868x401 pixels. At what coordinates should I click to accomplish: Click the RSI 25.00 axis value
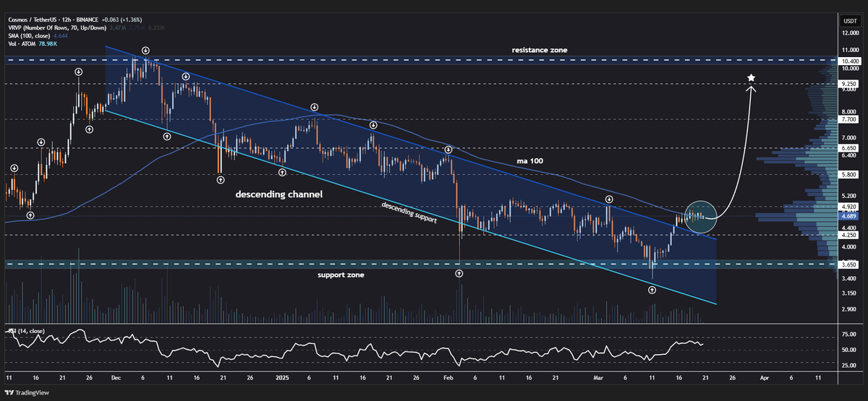point(848,366)
